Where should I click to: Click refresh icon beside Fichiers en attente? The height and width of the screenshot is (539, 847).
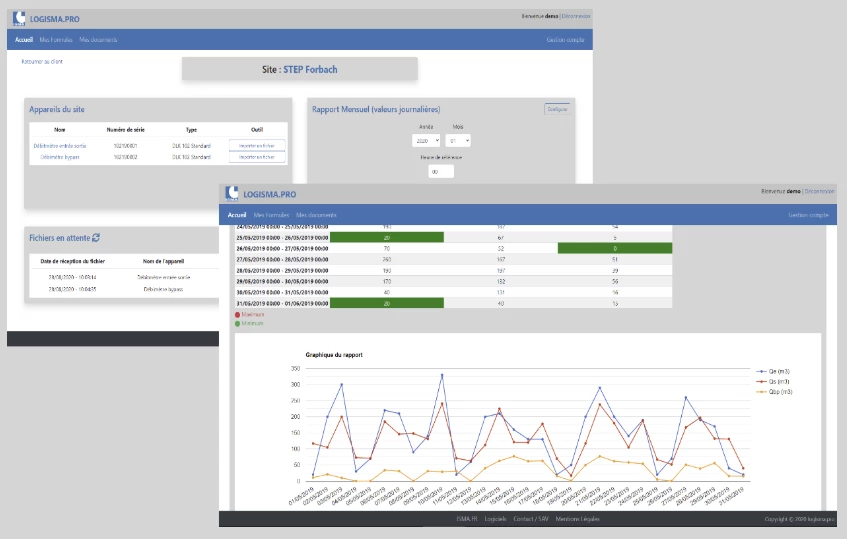point(96,237)
